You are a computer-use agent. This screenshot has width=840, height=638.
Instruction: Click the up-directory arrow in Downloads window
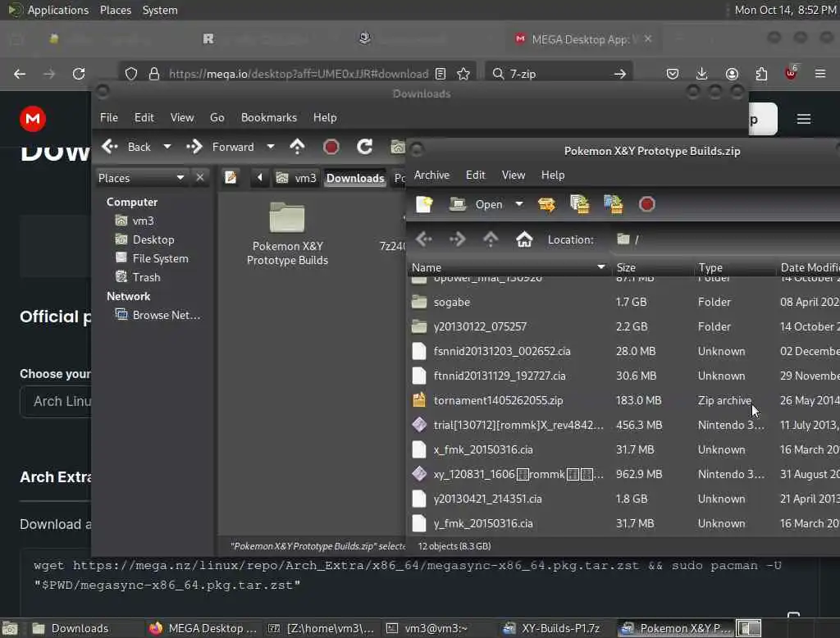pos(297,147)
